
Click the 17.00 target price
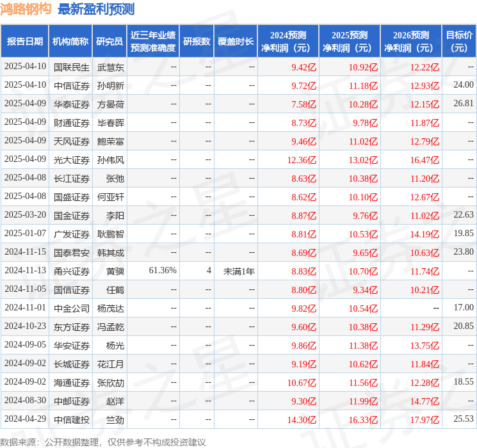(464, 307)
